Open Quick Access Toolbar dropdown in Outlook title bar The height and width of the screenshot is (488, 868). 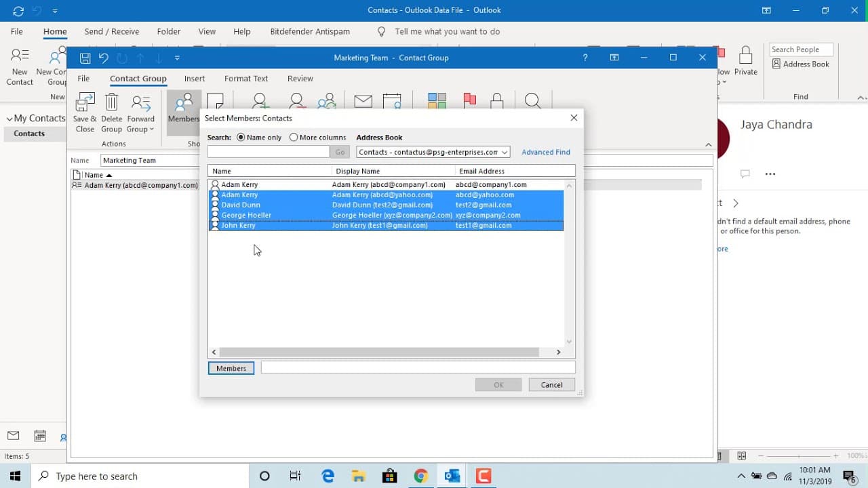coord(55,11)
